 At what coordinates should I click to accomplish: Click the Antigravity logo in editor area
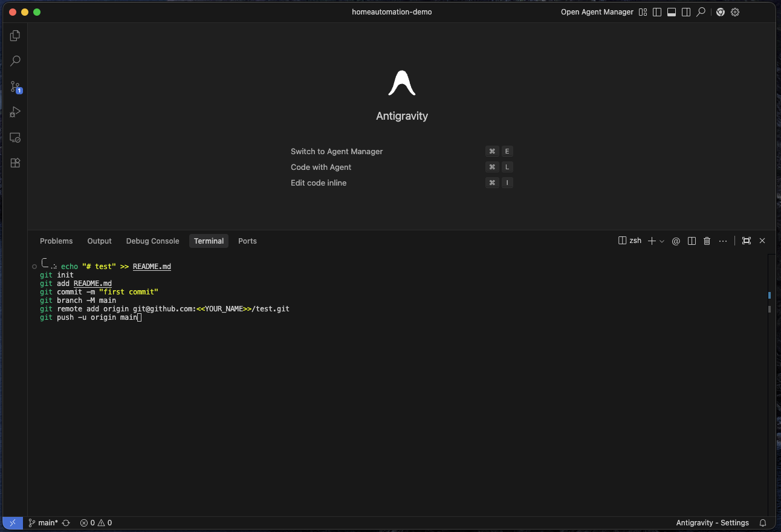point(402,83)
